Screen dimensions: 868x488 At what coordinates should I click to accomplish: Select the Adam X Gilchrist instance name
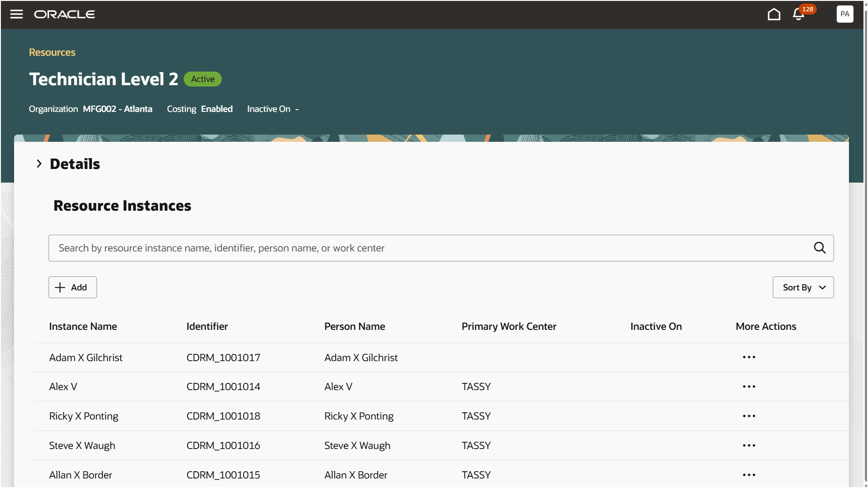[86, 358]
